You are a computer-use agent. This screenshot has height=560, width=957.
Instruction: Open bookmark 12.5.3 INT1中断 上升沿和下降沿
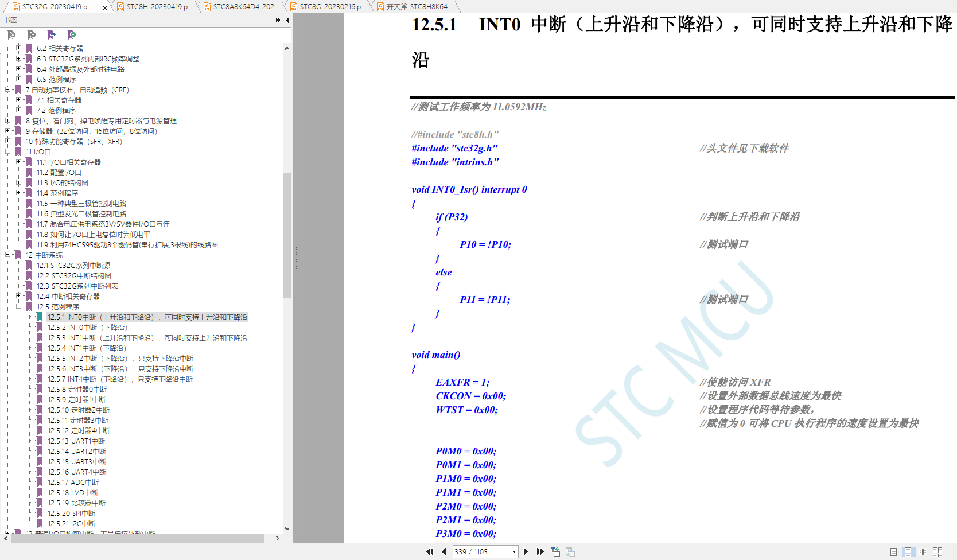(x=147, y=338)
